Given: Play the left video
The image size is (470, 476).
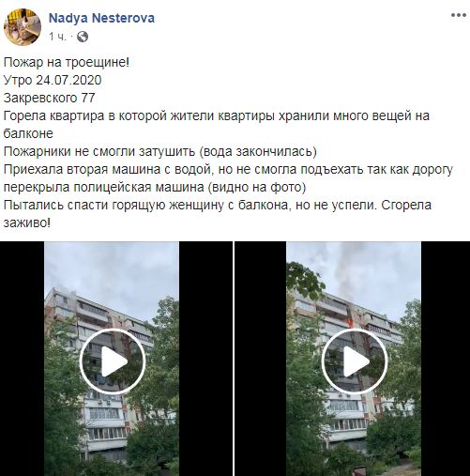Looking at the screenshot, I should 113,361.
